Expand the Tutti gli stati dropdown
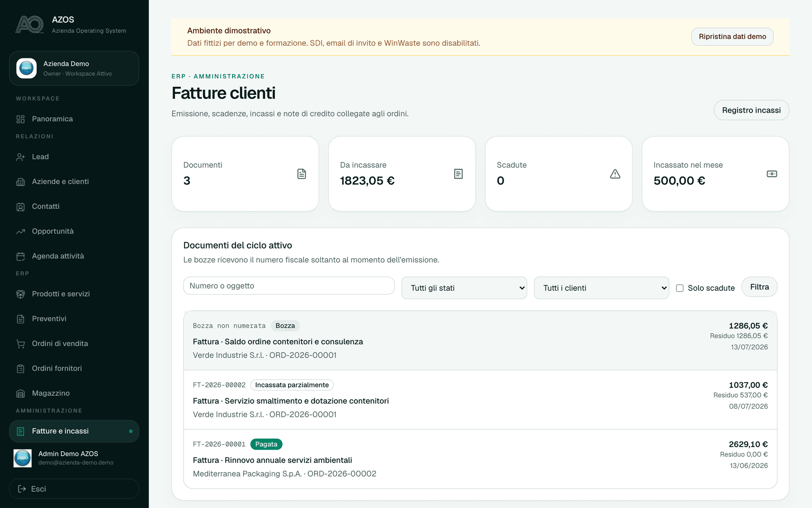The image size is (812, 508). pos(464,288)
